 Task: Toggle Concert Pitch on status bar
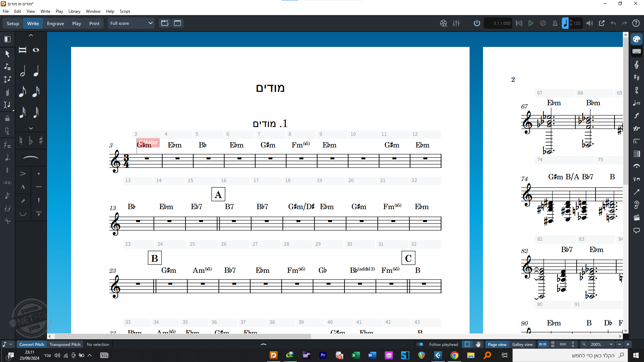pyautogui.click(x=32, y=344)
